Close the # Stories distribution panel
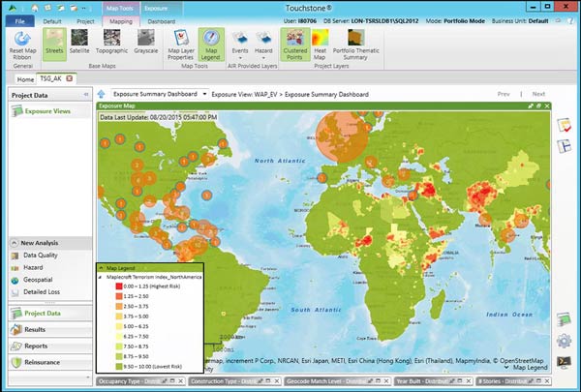The image size is (581, 392). click(547, 381)
